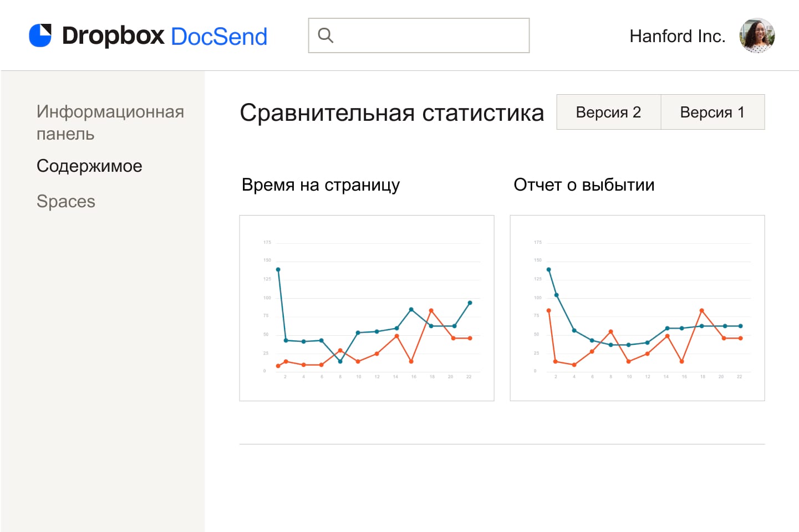Switch to the Версия 1 tab
The image size is (799, 532).
click(713, 112)
